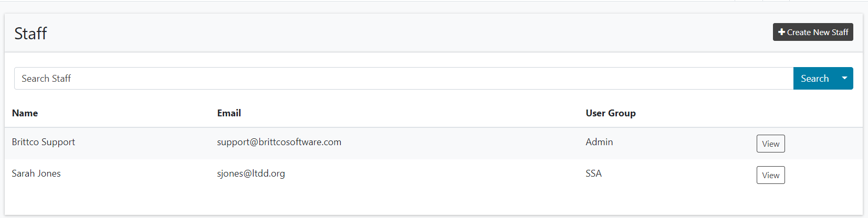Select the Sarah Jones name cell

(x=36, y=173)
